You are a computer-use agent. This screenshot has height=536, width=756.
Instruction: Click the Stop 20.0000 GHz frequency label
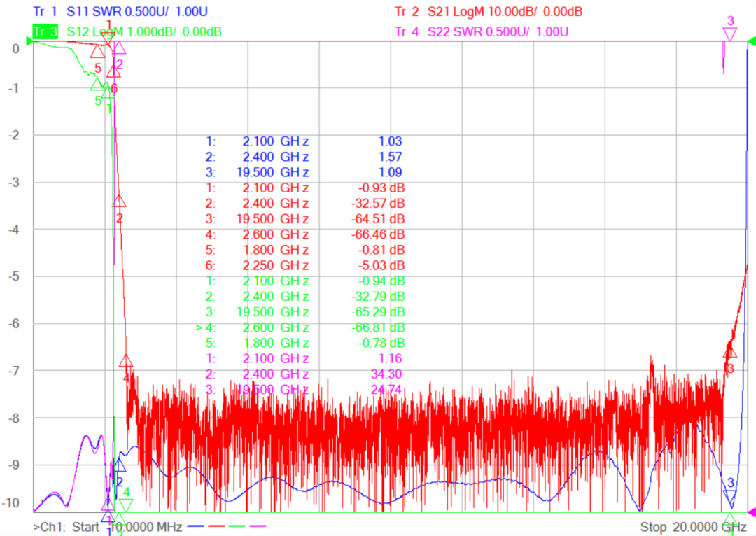(693, 528)
